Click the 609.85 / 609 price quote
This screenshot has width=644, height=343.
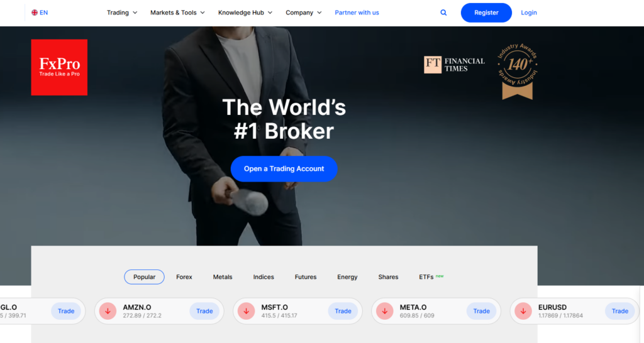point(417,315)
